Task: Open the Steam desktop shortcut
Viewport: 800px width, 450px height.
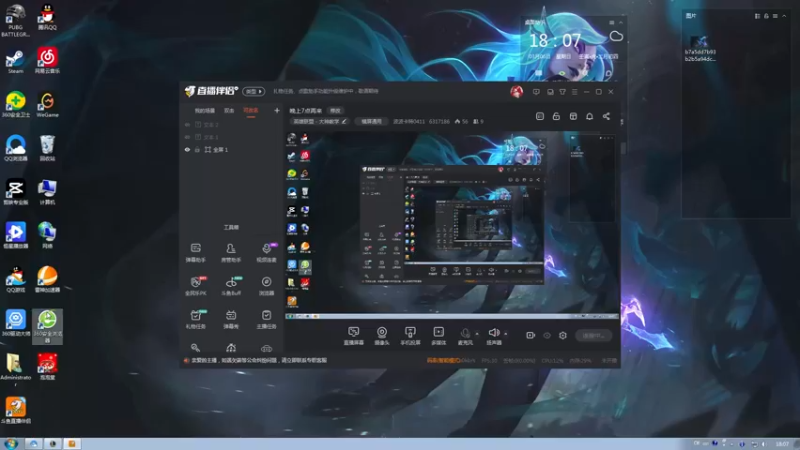Action: click(15, 61)
